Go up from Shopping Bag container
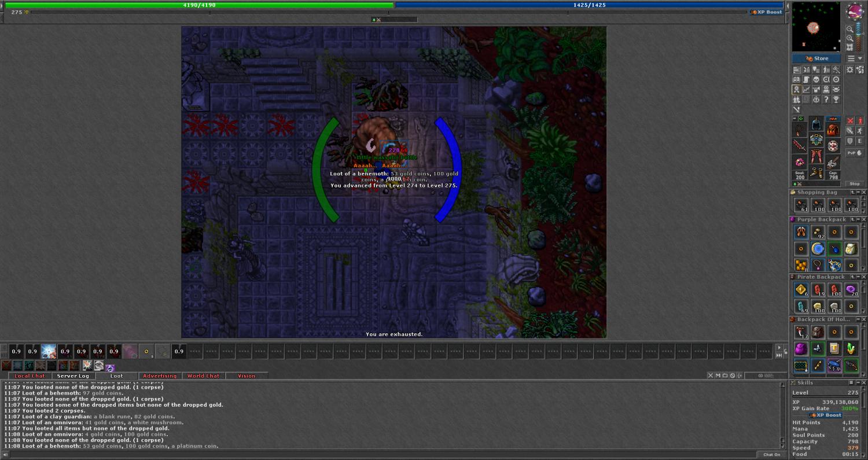This screenshot has height=460, width=868. pyautogui.click(x=853, y=192)
